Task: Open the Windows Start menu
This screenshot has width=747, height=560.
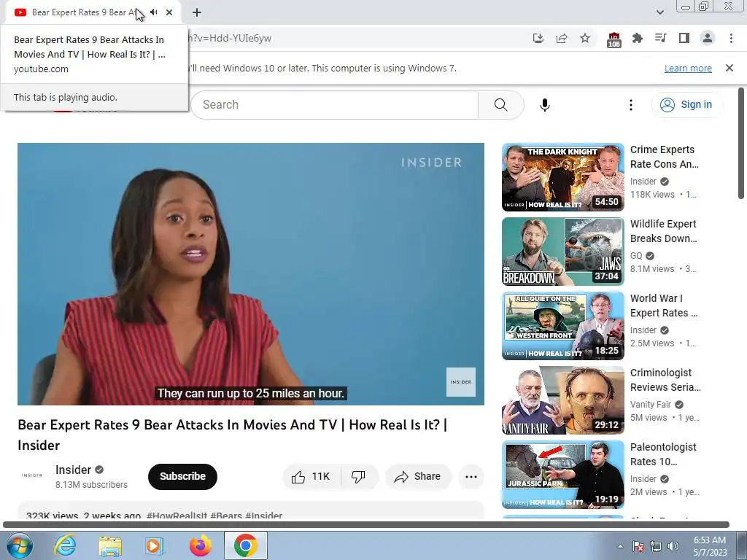Action: (x=19, y=545)
